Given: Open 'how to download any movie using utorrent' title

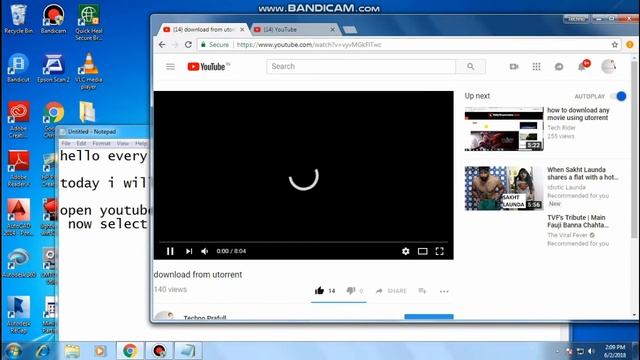Looking at the screenshot, I should (x=578, y=114).
